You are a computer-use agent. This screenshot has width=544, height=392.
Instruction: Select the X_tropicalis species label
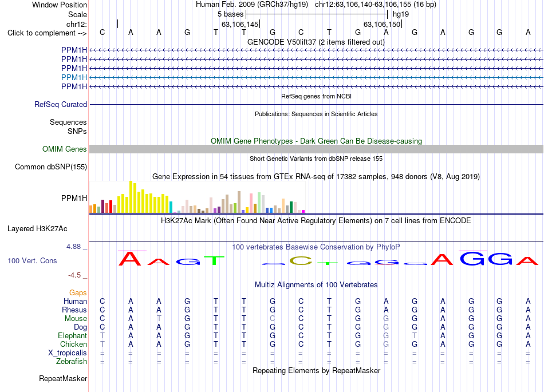(68, 353)
